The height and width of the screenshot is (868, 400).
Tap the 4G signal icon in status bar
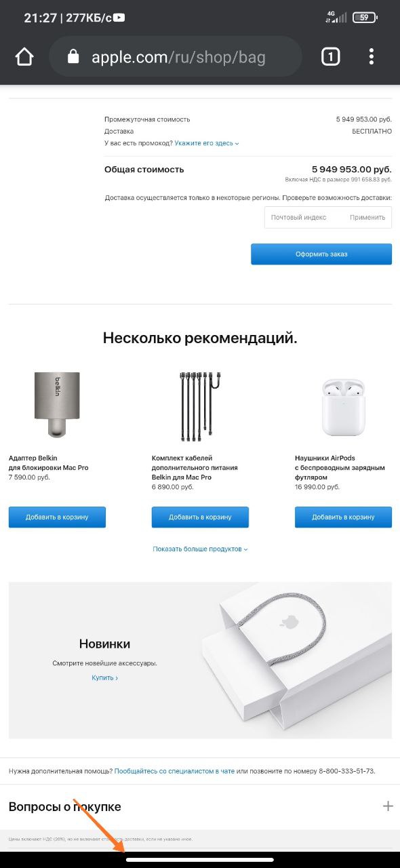(331, 17)
